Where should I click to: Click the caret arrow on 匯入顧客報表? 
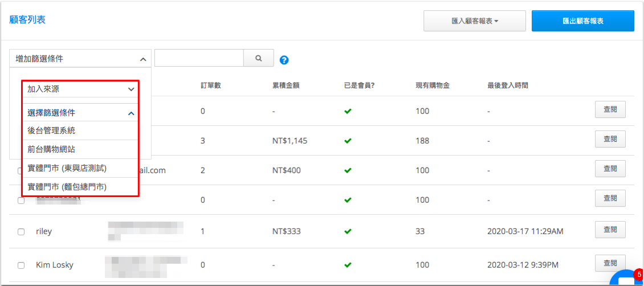click(x=496, y=21)
